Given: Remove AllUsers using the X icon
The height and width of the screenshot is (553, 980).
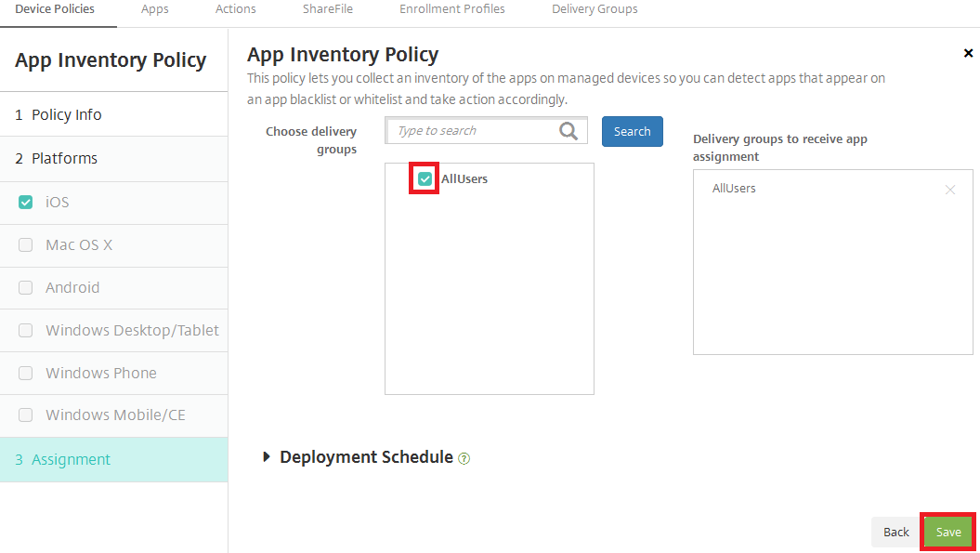Looking at the screenshot, I should 949,190.
